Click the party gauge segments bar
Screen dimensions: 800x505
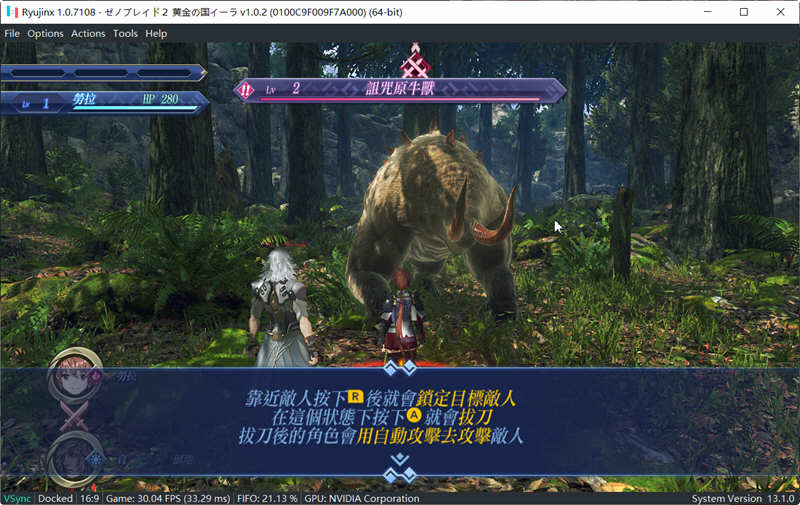(x=102, y=73)
